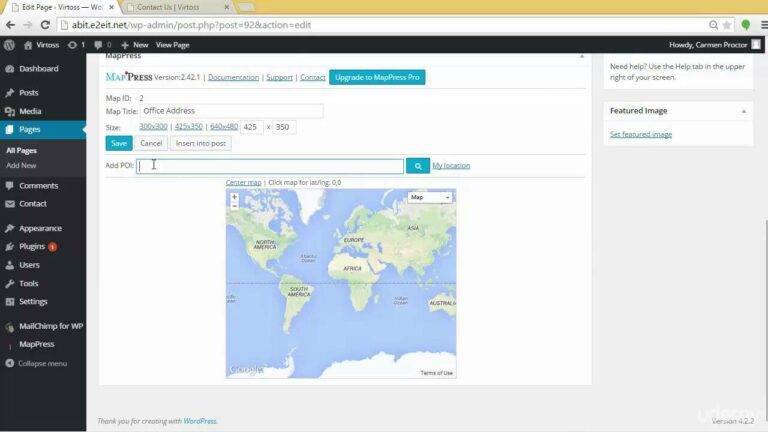The width and height of the screenshot is (768, 432).
Task: Collapse the MapPress panel arrow
Action: pyautogui.click(x=582, y=56)
